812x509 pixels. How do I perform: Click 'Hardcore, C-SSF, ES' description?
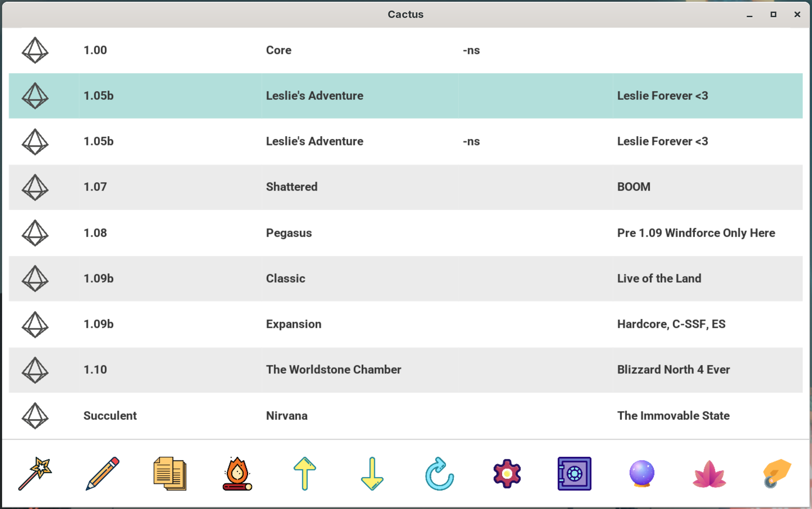[671, 324]
